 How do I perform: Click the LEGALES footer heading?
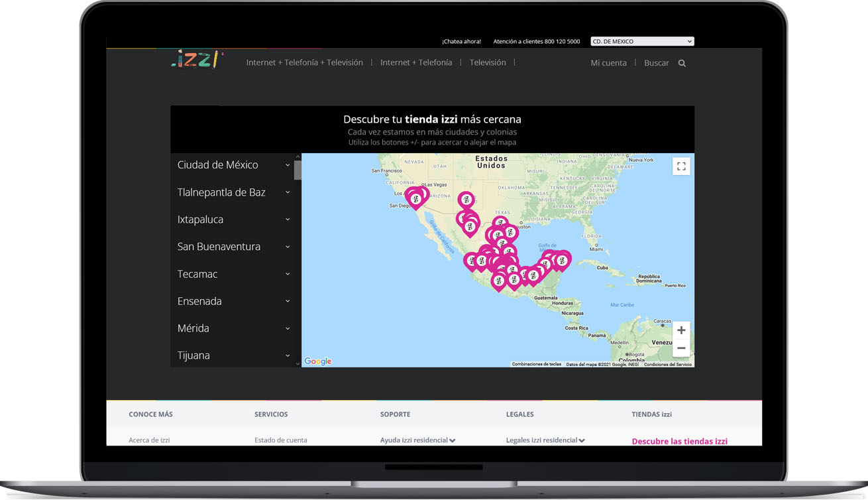point(519,414)
